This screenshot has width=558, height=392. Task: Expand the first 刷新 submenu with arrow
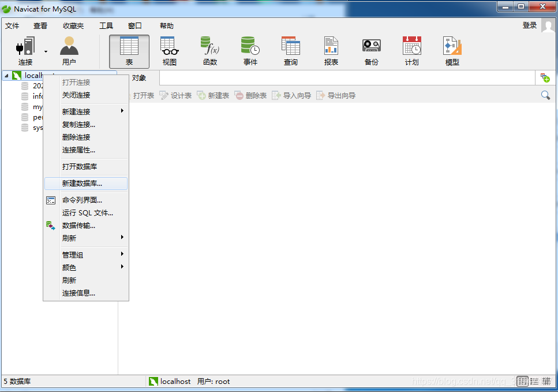[86, 238]
